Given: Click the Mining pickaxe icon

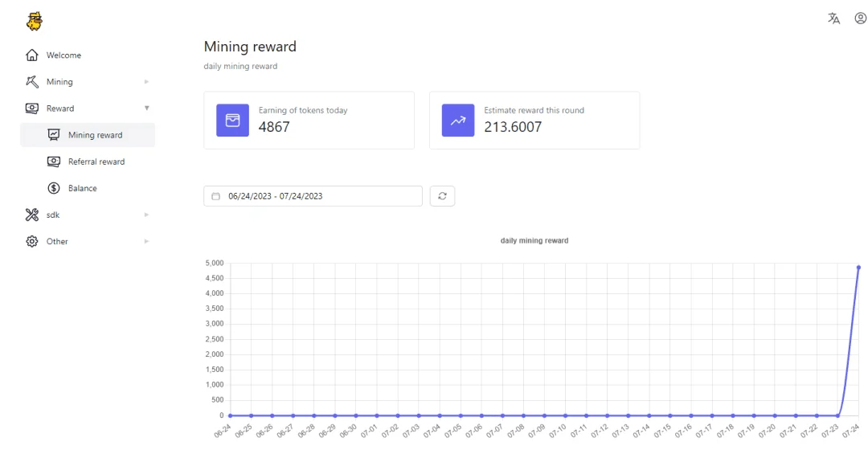Looking at the screenshot, I should [x=32, y=81].
